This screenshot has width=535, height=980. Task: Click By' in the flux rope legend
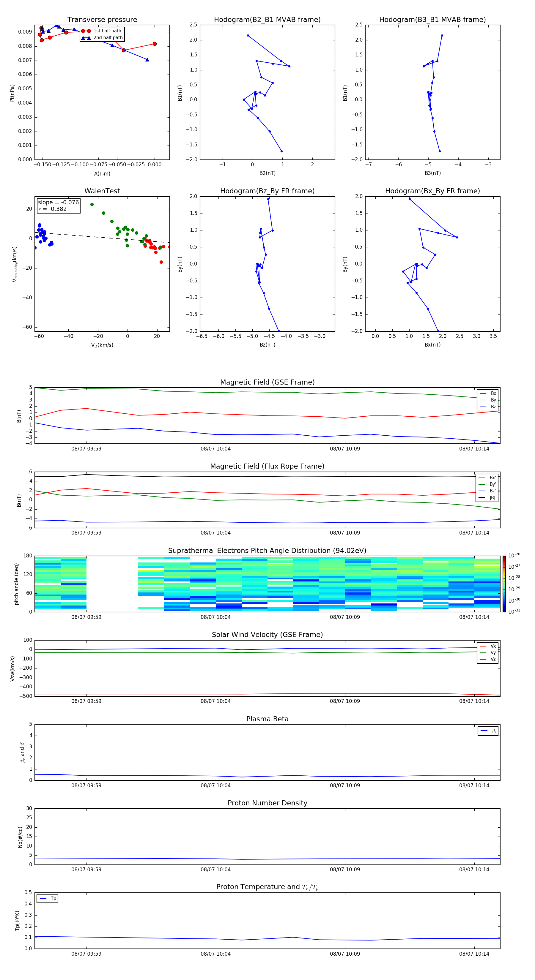487,484
